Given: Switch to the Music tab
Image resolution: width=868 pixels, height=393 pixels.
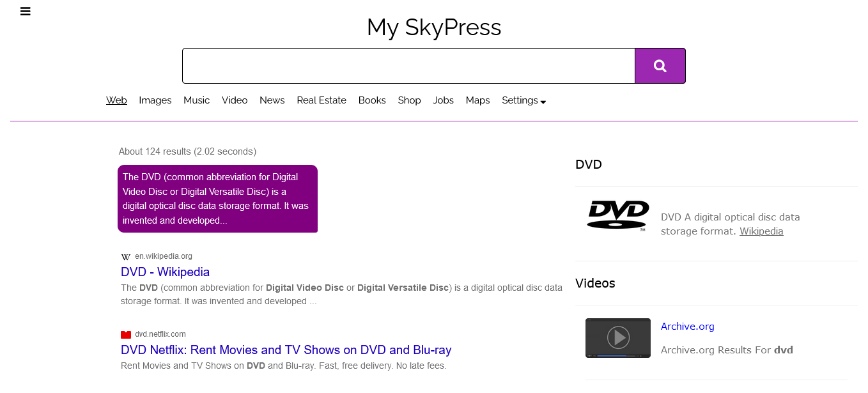Looking at the screenshot, I should tap(197, 100).
